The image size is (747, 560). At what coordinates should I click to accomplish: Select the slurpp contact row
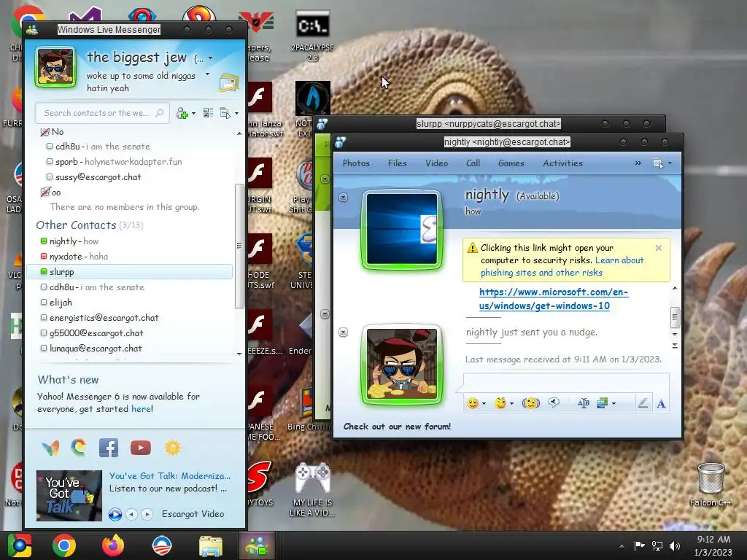(130, 272)
